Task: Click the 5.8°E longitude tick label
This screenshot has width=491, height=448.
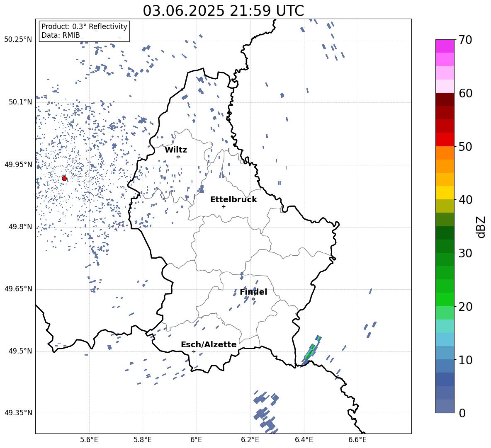Action: [x=143, y=440]
